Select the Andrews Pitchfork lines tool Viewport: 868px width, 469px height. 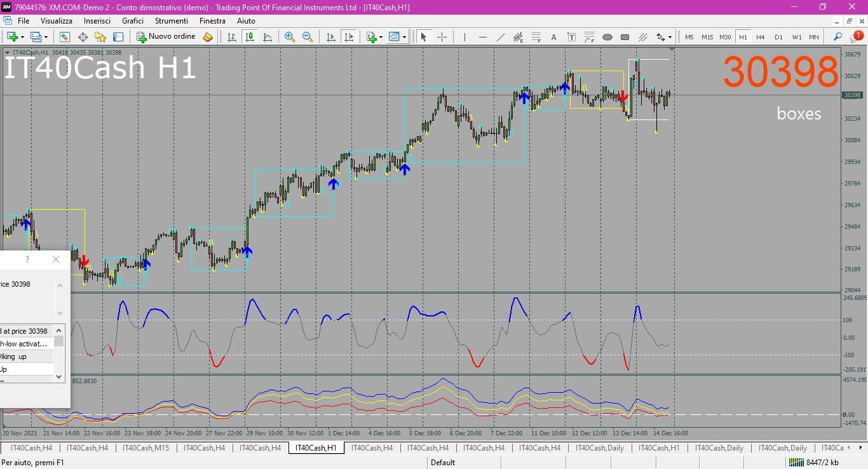coord(642,37)
